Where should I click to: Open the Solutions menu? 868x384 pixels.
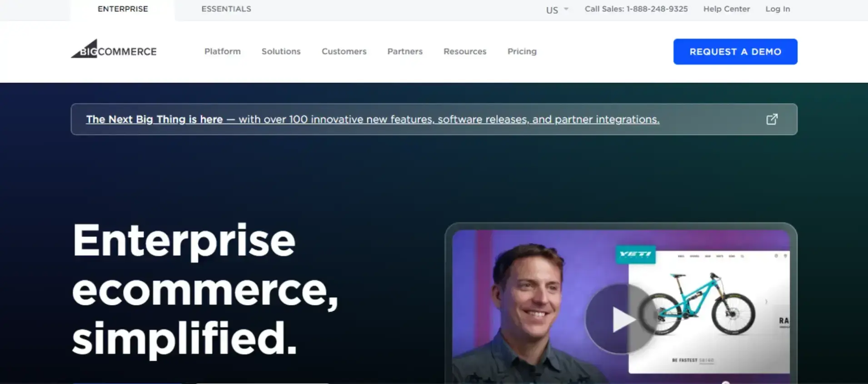[281, 51]
